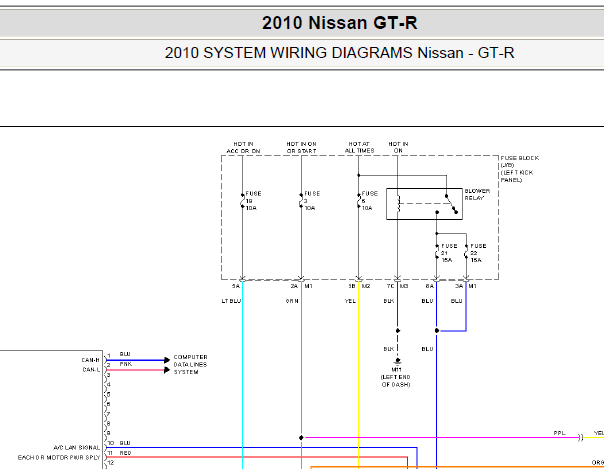Viewport: 604px width, 469px height.
Task: Click the 'COMPUTER DATA LINES SYSTEM' label
Action: [192, 364]
